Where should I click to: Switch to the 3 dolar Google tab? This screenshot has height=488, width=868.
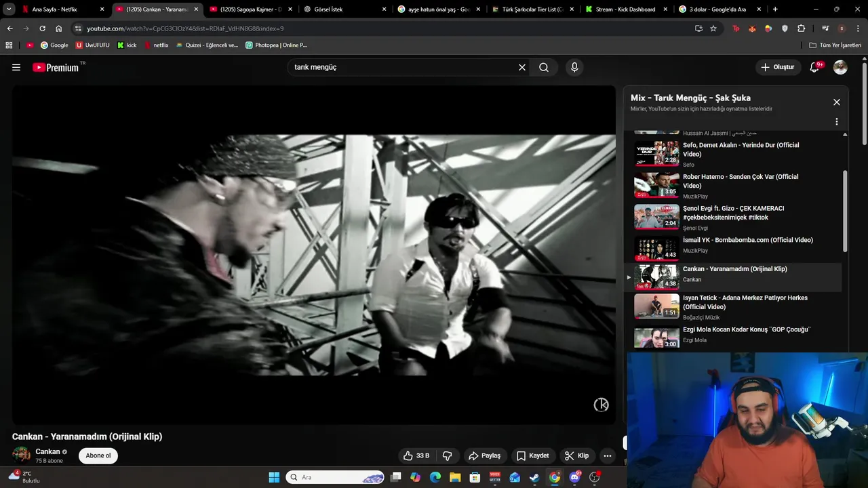tap(719, 9)
